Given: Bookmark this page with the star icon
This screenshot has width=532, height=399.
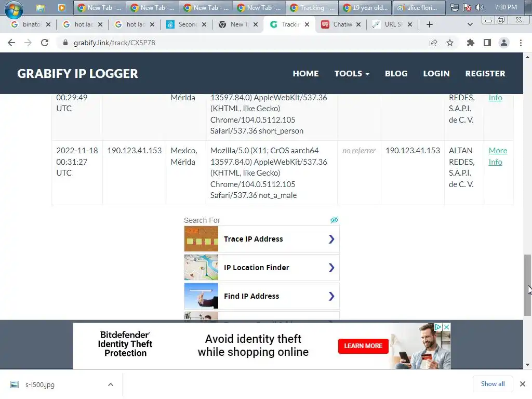Looking at the screenshot, I should pyautogui.click(x=450, y=43).
